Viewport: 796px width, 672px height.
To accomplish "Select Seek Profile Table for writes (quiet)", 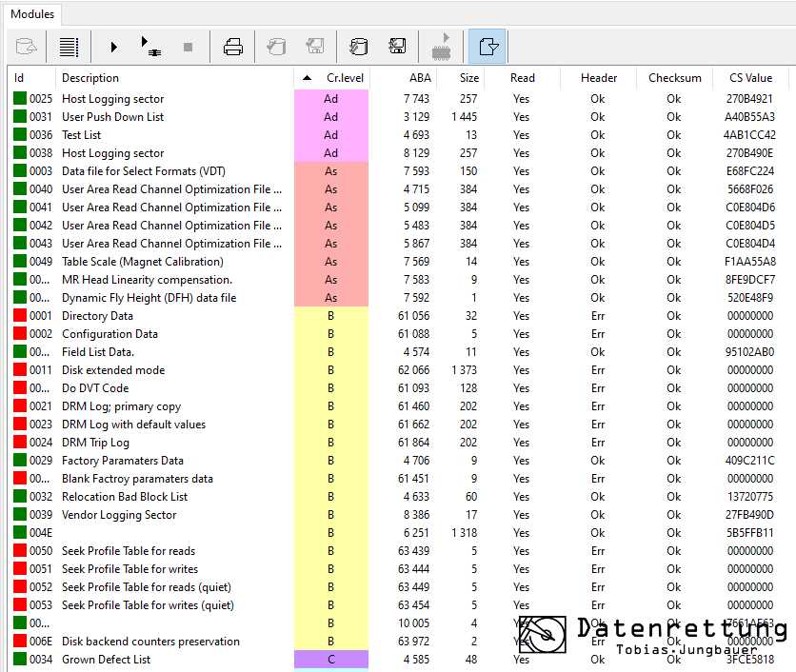I will (399, 605).
